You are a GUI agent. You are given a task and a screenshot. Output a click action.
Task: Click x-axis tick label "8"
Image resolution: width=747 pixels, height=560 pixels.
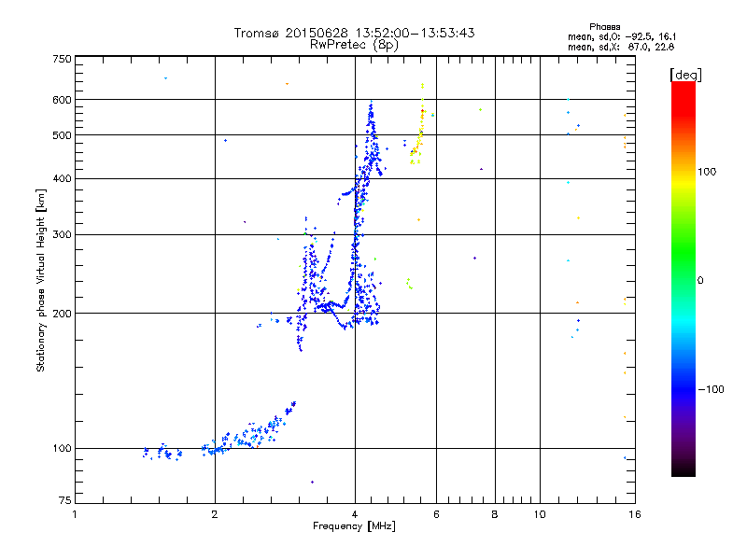[x=495, y=514]
